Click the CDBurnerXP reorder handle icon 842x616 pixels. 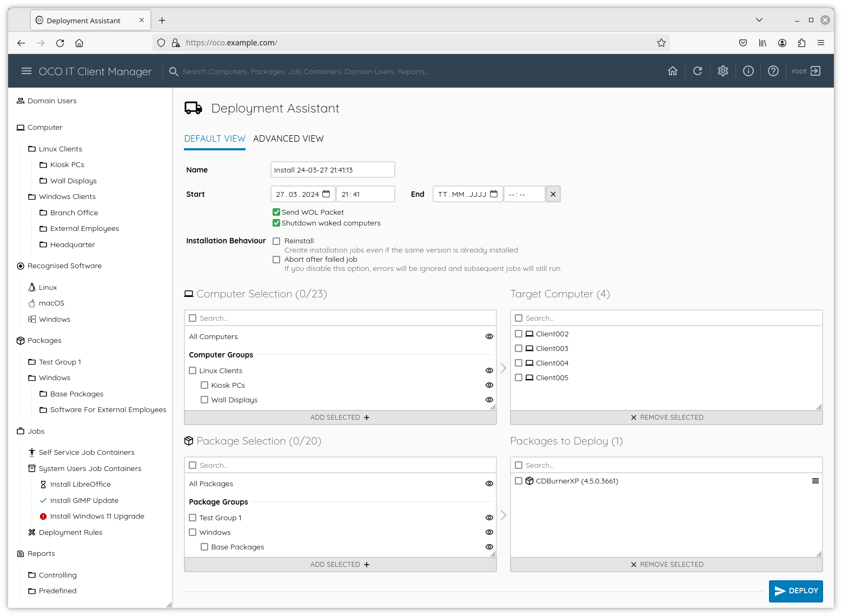point(816,481)
